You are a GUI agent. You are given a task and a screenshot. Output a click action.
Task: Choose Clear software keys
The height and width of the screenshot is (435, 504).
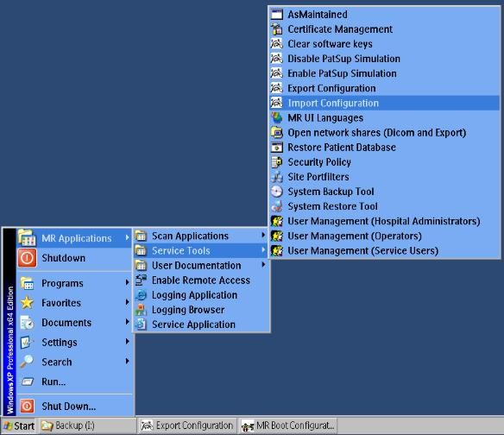pyautogui.click(x=384, y=44)
